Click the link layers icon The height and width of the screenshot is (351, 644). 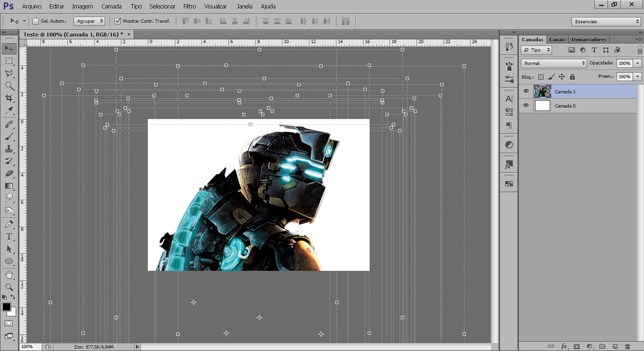pyautogui.click(x=551, y=347)
